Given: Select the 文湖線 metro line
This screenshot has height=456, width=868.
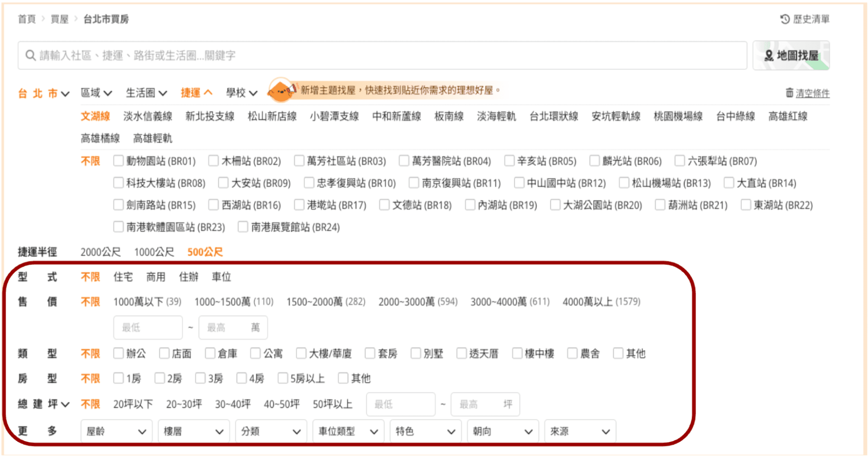Looking at the screenshot, I should click(x=95, y=116).
